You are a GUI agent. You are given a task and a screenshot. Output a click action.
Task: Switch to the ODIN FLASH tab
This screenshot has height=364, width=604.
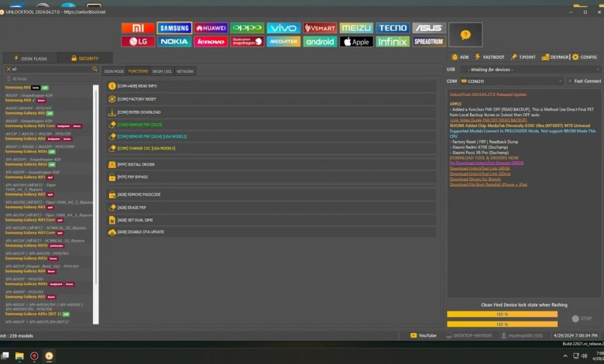(29, 58)
